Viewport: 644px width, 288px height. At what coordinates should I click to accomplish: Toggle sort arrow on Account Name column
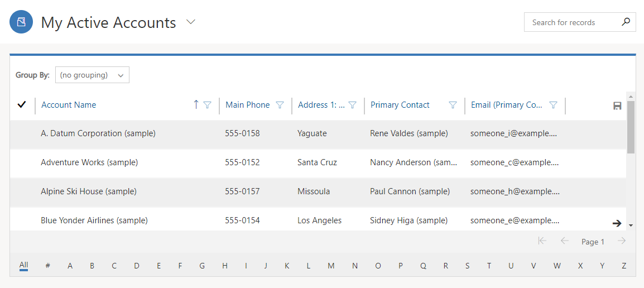[196, 105]
